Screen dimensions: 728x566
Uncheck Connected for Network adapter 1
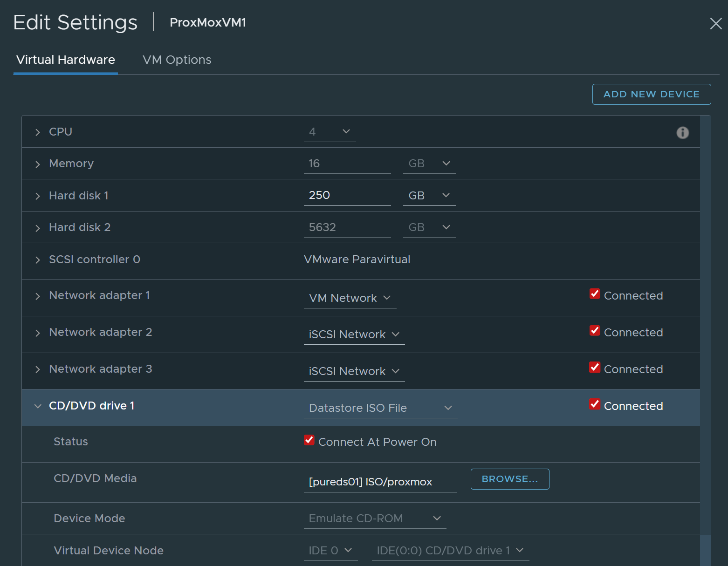click(x=595, y=294)
